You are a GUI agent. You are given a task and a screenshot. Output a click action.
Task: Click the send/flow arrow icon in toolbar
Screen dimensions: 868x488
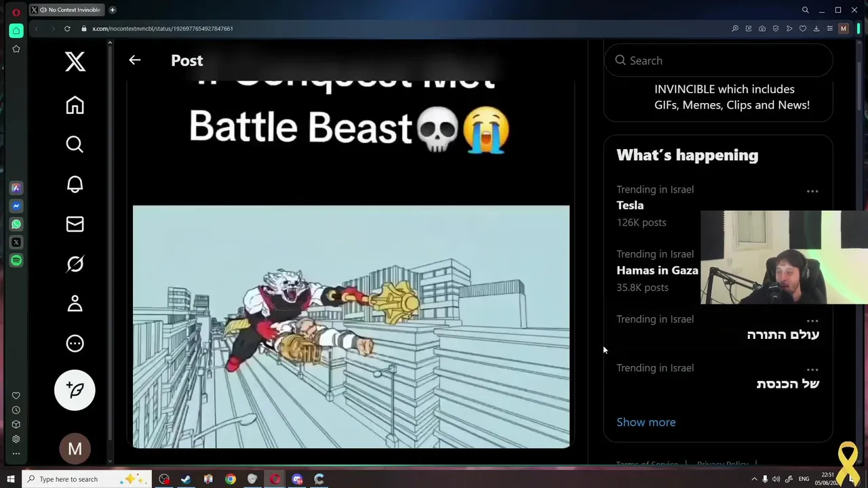[789, 28]
